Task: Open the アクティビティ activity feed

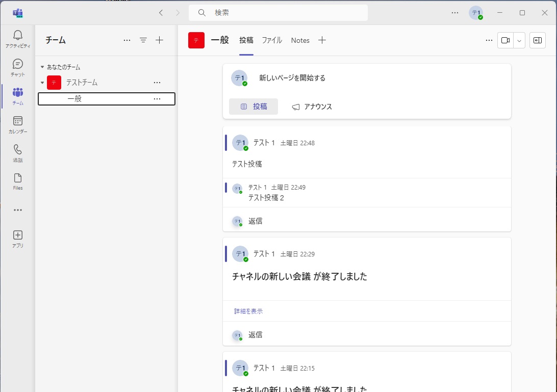Action: pos(18,39)
